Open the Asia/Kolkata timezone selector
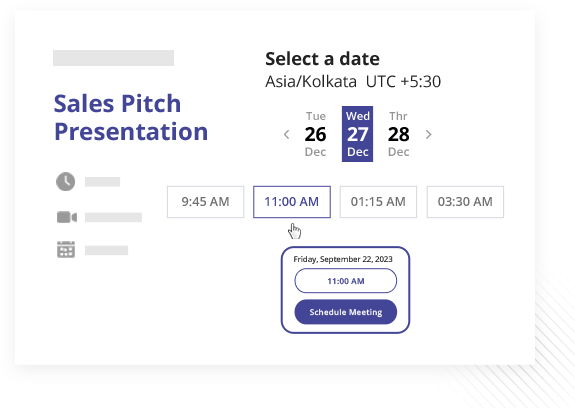The width and height of the screenshot is (575, 408). (x=353, y=81)
